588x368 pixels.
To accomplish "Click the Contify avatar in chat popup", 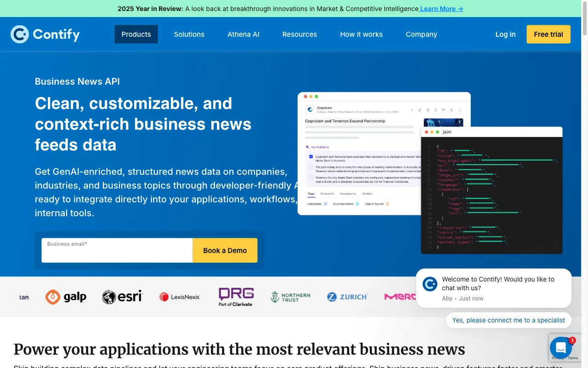I will (x=430, y=284).
